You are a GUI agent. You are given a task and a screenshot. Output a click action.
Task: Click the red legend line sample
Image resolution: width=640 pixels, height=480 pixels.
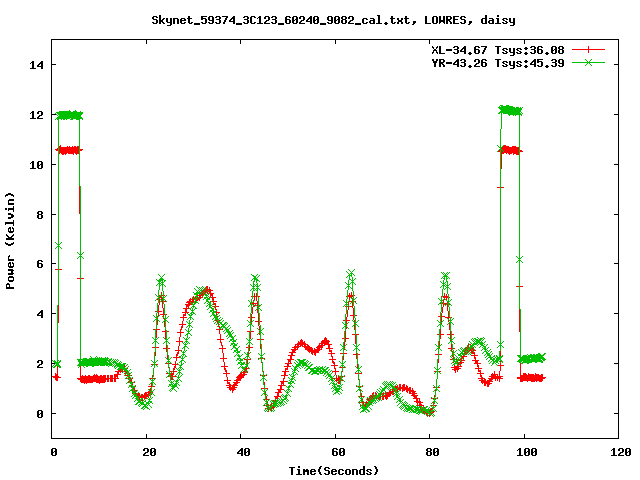[588, 50]
